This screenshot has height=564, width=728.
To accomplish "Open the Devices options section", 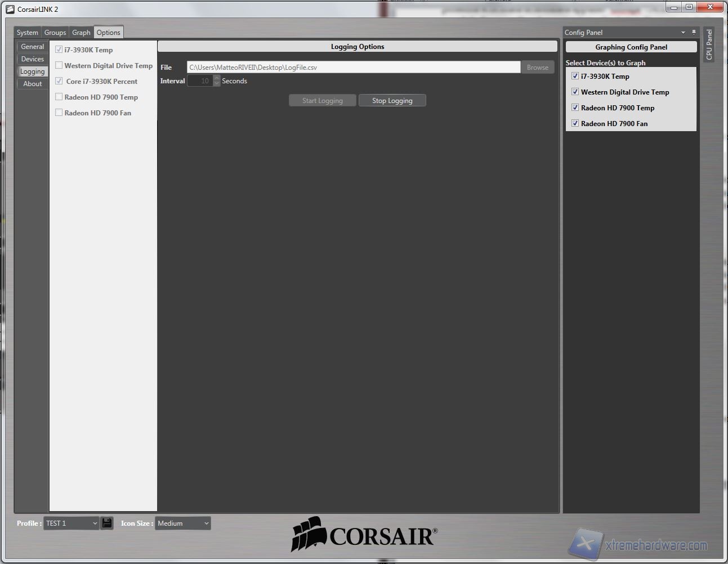I will coord(32,59).
